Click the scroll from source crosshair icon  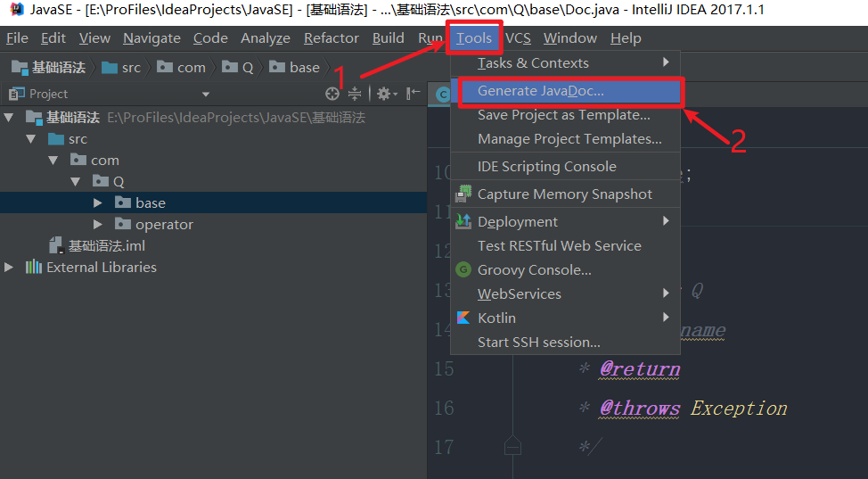pyautogui.click(x=332, y=94)
